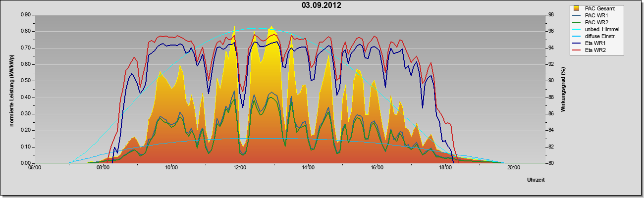Click the 0.90 left axis tick value
Viewport: 644px width, 198px height.
pos(26,15)
